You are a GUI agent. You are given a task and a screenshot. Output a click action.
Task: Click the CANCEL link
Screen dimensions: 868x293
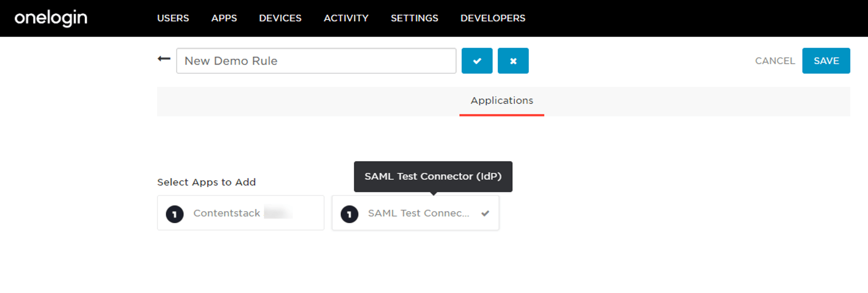point(775,61)
